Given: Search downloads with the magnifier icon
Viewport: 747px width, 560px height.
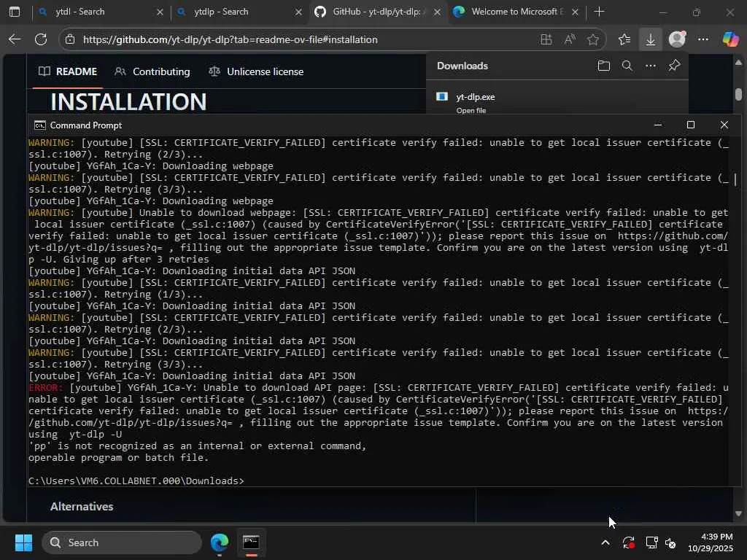Looking at the screenshot, I should tap(627, 66).
